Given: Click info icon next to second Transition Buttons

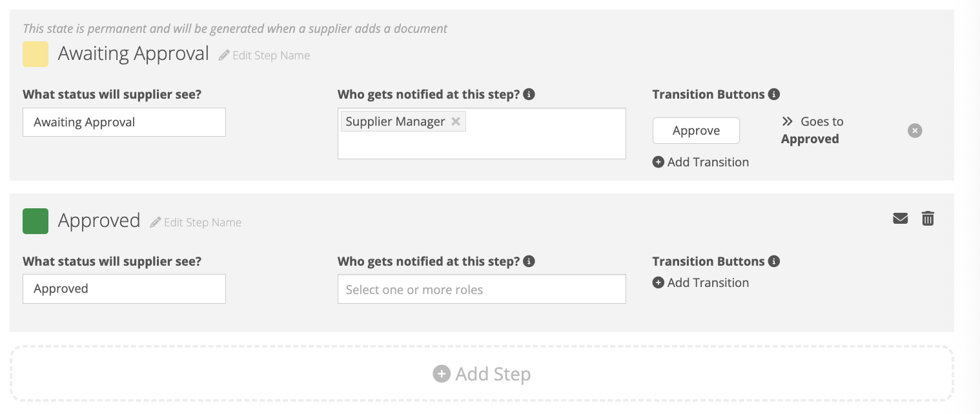Looking at the screenshot, I should tap(774, 261).
